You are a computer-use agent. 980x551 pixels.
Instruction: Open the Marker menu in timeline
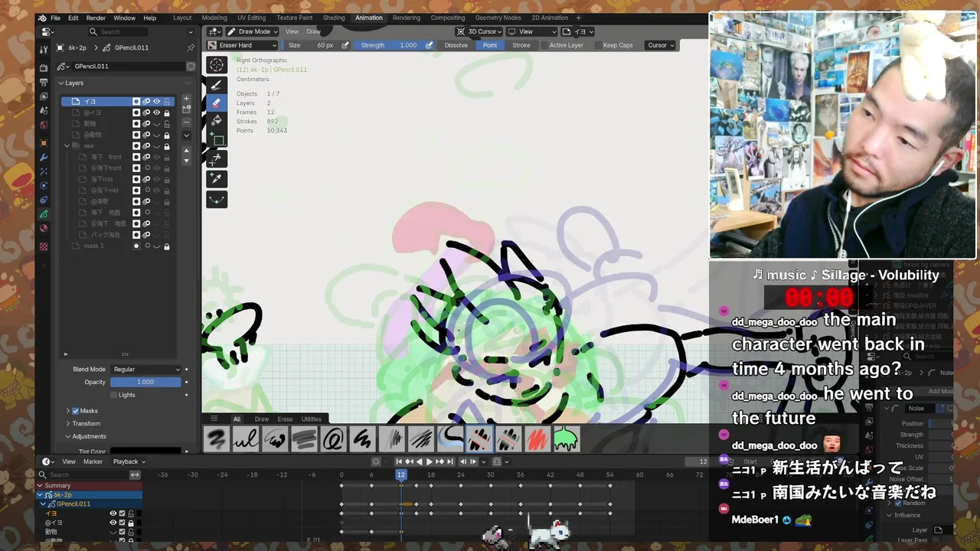93,461
